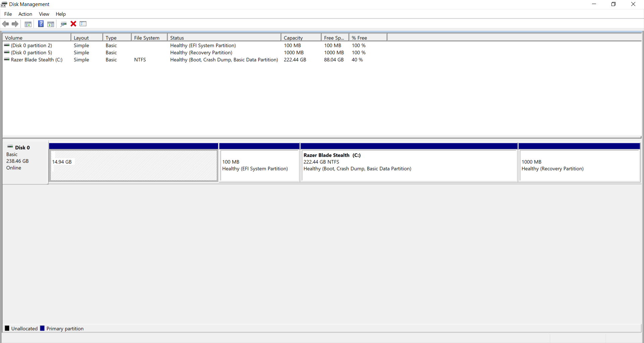The width and height of the screenshot is (644, 343).
Task: Open Properties using the checklist toolbar icon
Action: pyautogui.click(x=83, y=24)
